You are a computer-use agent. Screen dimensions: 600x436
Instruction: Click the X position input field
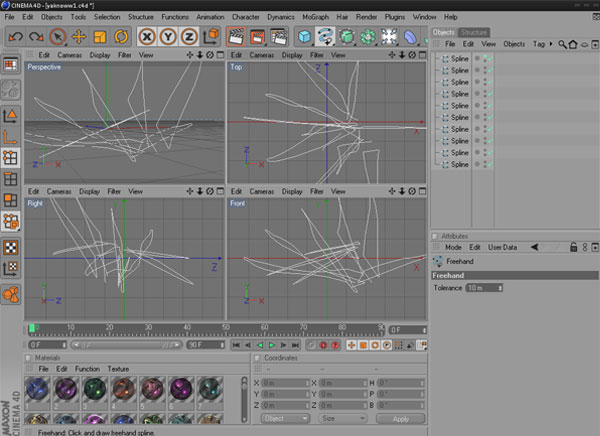(x=285, y=383)
